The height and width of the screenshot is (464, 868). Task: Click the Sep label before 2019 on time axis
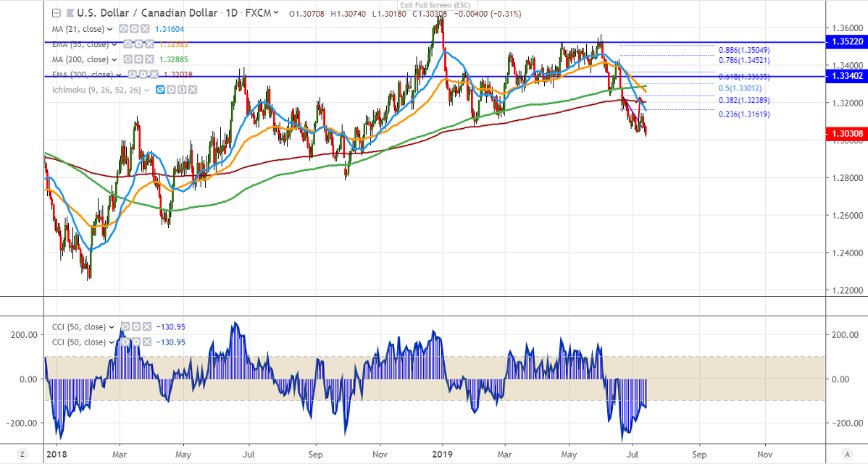click(x=315, y=455)
